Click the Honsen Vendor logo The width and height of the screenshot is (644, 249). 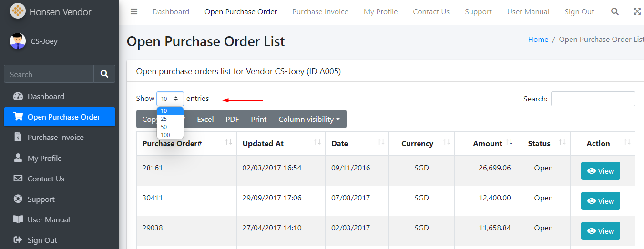pyautogui.click(x=18, y=11)
